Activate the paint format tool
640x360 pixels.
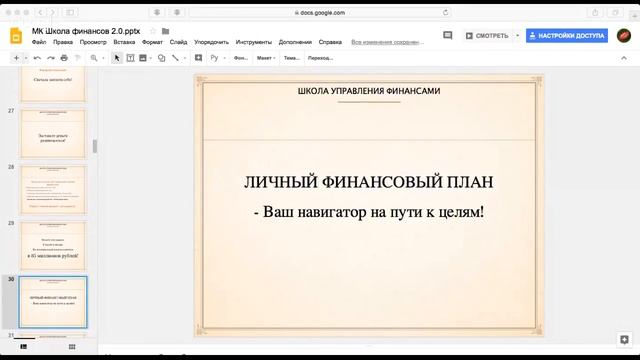point(78,58)
